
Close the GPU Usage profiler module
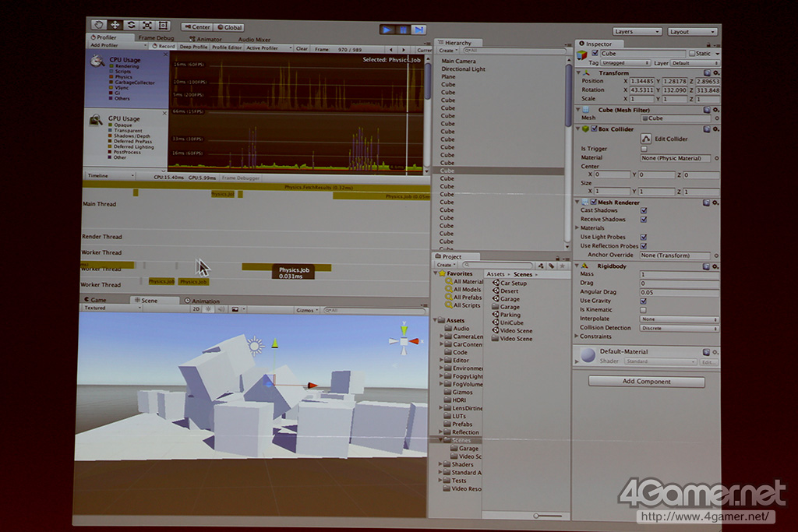click(x=164, y=113)
